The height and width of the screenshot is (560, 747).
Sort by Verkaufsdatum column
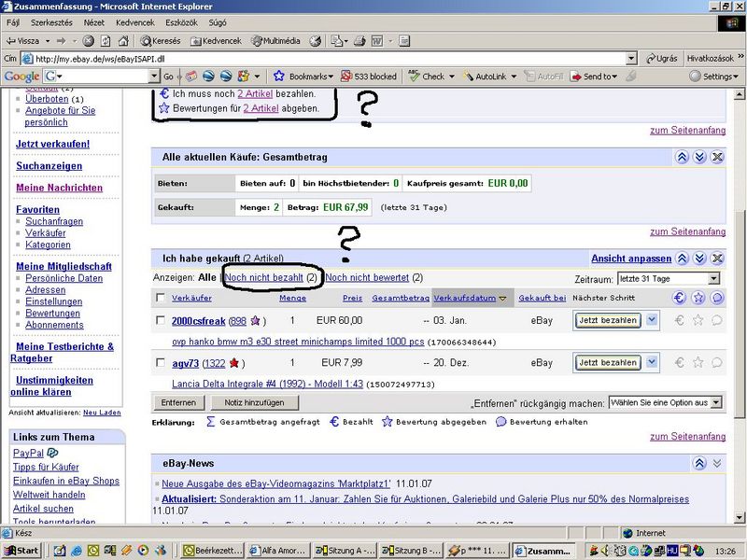click(464, 298)
